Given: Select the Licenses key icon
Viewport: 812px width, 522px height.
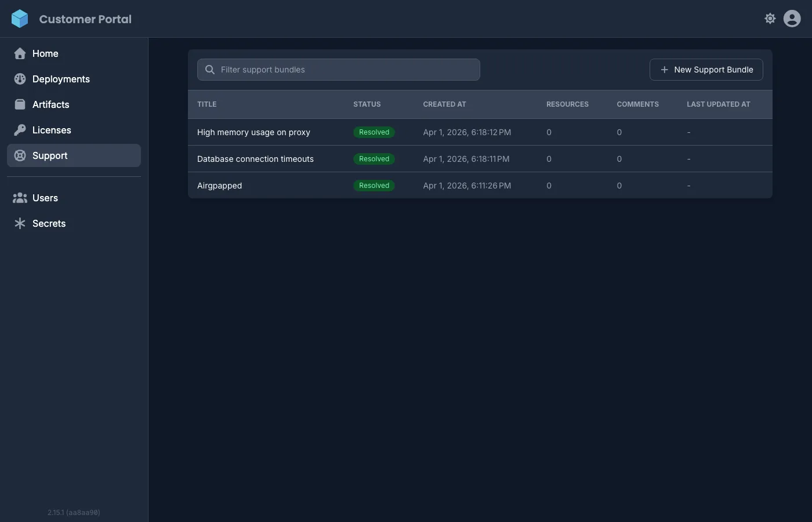Looking at the screenshot, I should [x=20, y=129].
